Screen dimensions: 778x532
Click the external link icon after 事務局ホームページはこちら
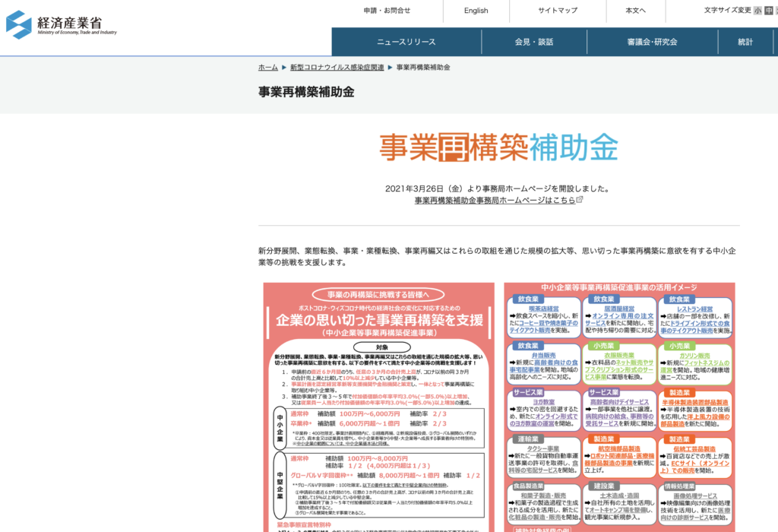(580, 199)
